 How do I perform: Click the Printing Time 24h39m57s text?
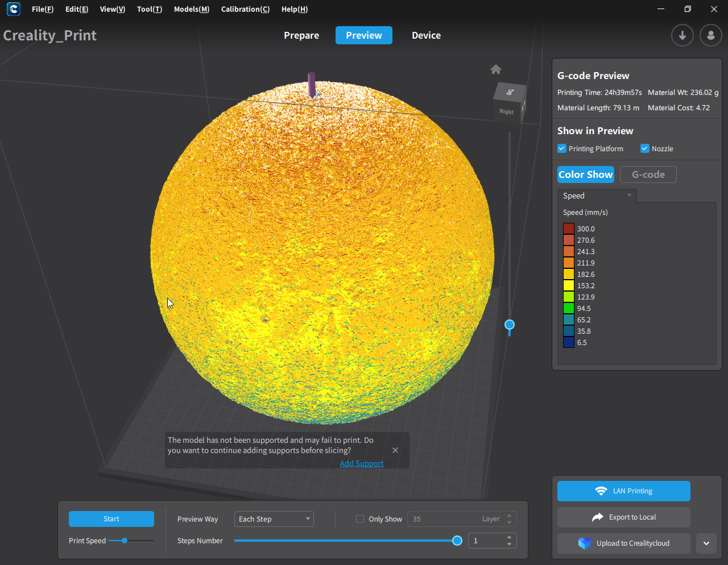pyautogui.click(x=599, y=93)
